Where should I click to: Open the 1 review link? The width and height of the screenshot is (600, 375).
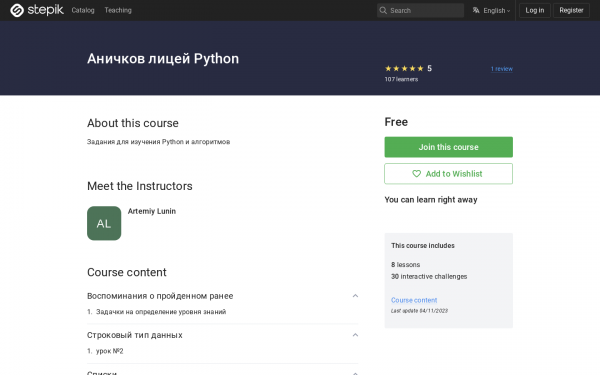[502, 69]
